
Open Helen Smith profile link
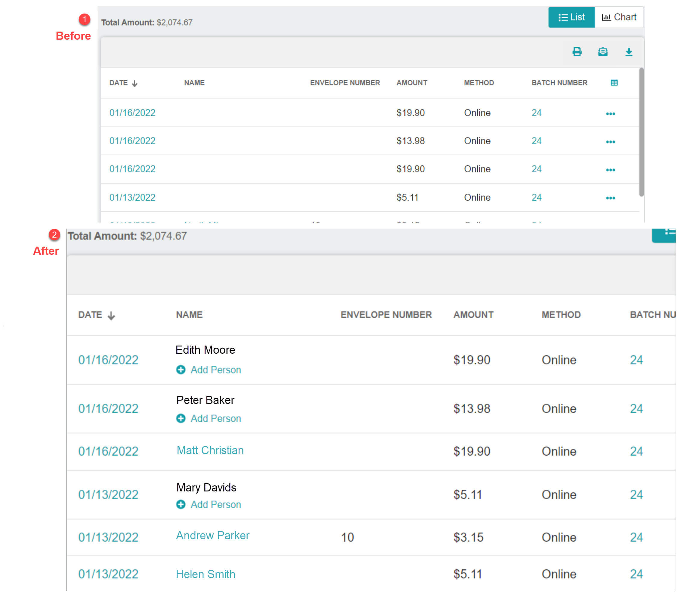pos(206,574)
